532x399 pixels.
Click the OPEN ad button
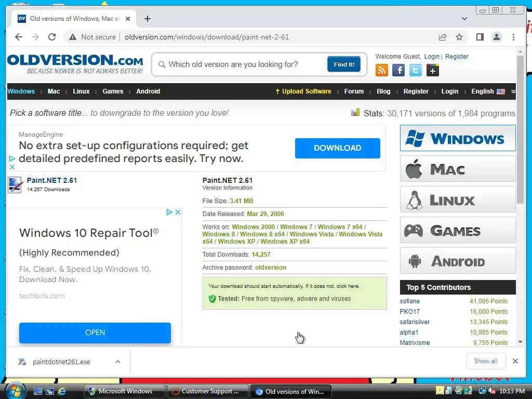click(x=95, y=332)
